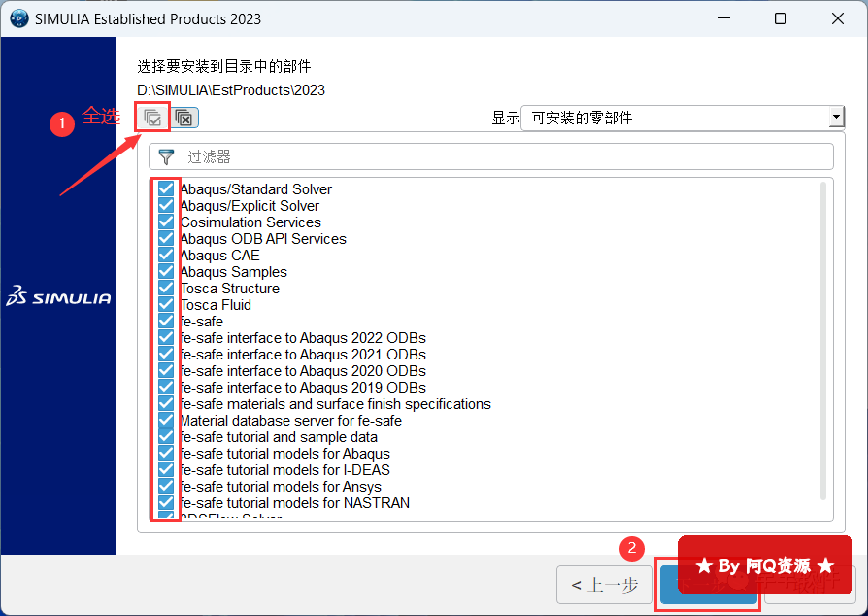This screenshot has height=616, width=868.
Task: Toggle fe-safe tutorial models for Ansys
Action: 166,487
